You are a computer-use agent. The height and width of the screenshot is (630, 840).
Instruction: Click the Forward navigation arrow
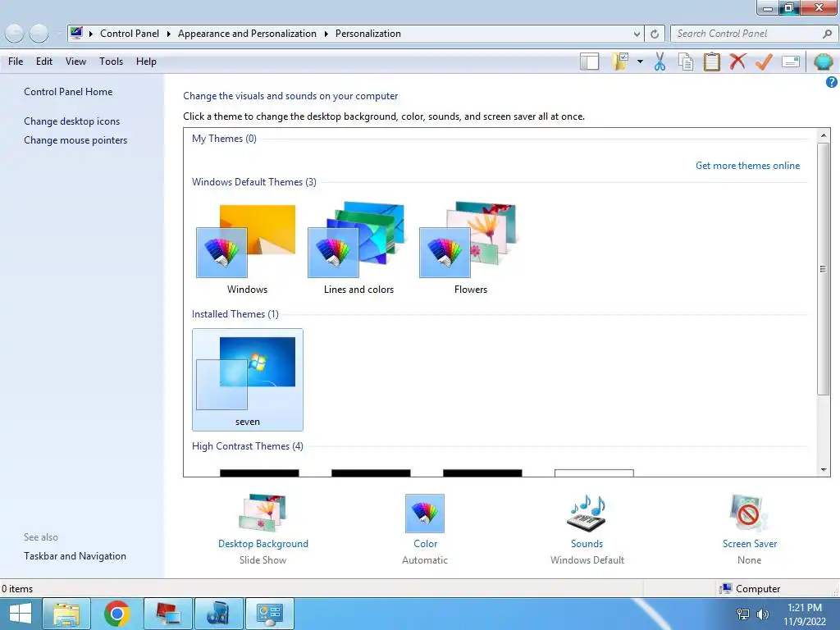[x=39, y=34]
